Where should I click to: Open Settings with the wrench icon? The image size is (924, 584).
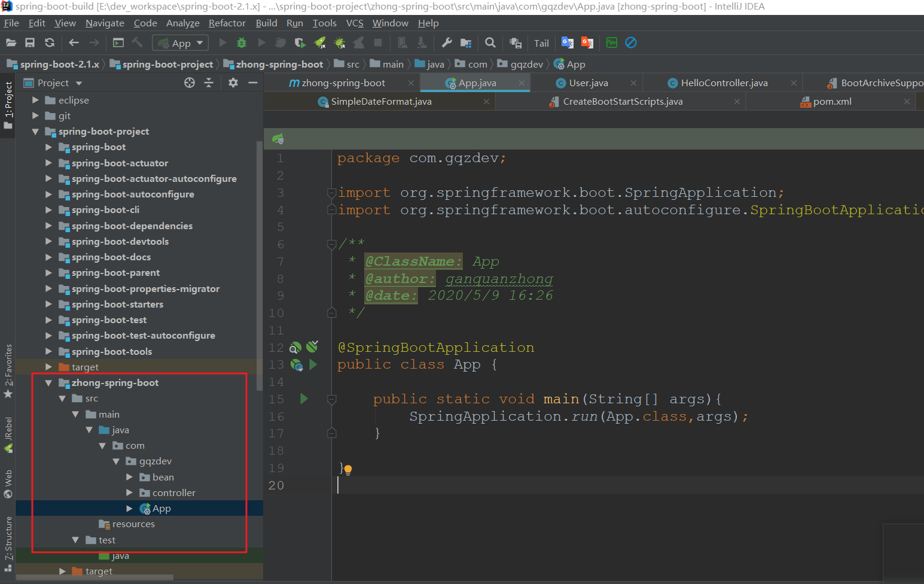tap(447, 42)
